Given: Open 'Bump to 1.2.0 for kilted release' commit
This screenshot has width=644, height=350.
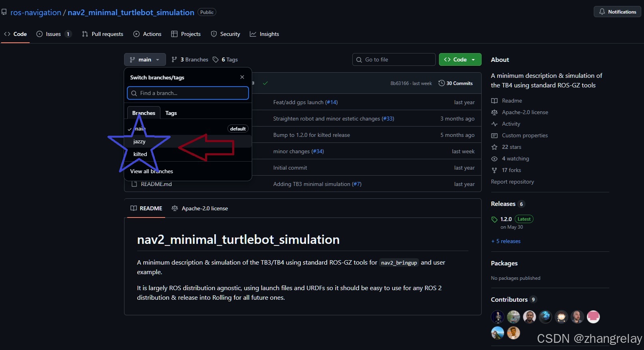Looking at the screenshot, I should (311, 135).
